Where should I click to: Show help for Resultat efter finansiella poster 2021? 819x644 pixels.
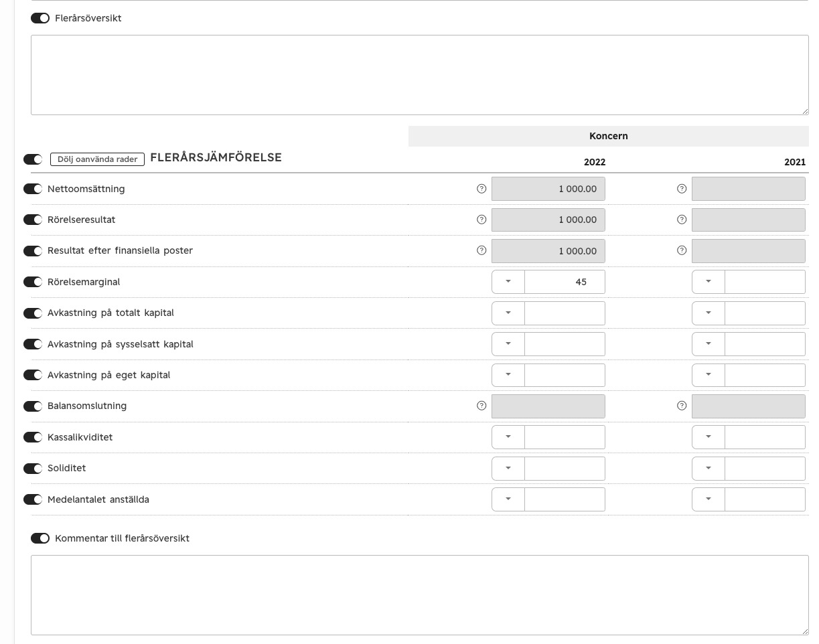682,250
